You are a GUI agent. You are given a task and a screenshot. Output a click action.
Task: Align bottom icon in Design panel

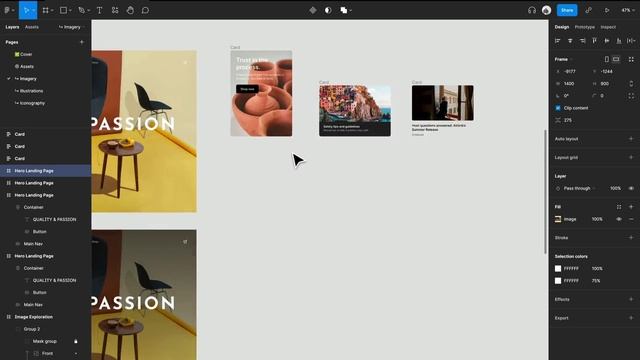[x=619, y=40]
